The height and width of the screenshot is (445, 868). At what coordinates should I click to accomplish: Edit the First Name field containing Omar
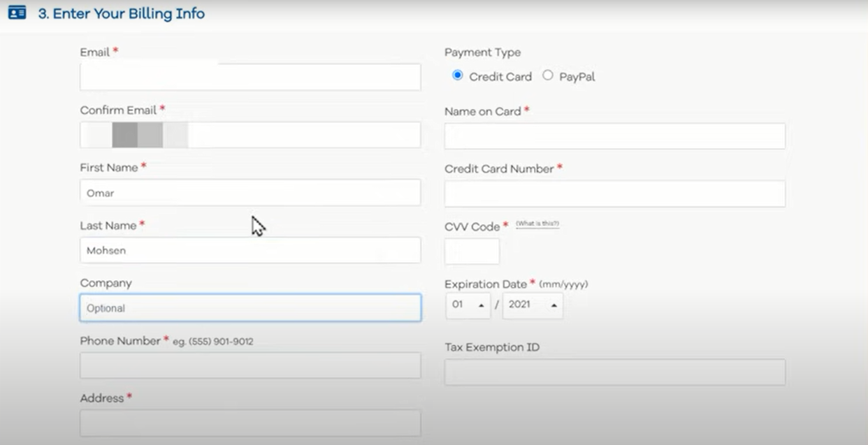[250, 193]
